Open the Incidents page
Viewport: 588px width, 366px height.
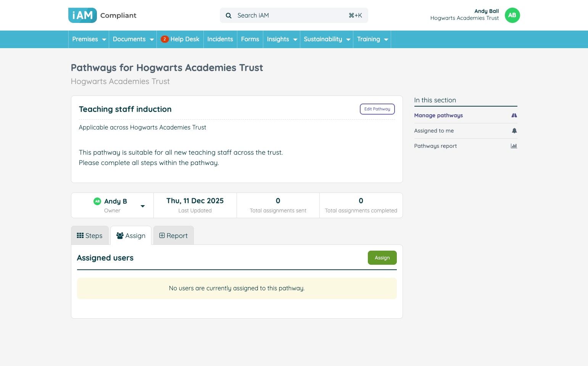pos(220,39)
